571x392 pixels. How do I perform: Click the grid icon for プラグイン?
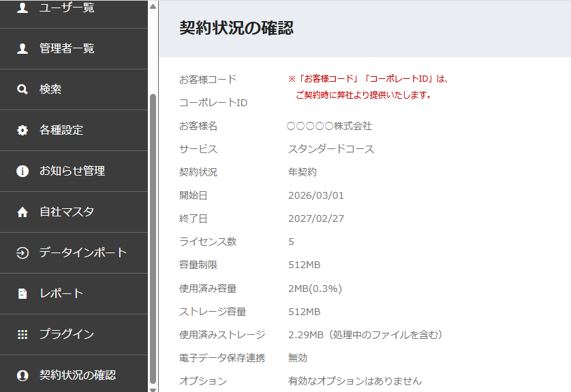pyautogui.click(x=22, y=334)
